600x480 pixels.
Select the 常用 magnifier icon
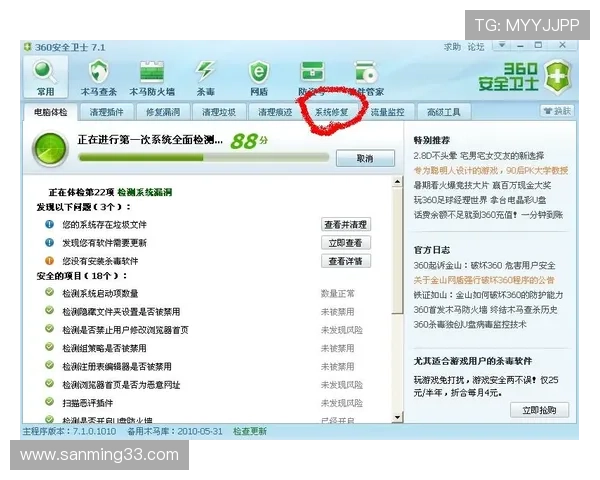pos(46,73)
